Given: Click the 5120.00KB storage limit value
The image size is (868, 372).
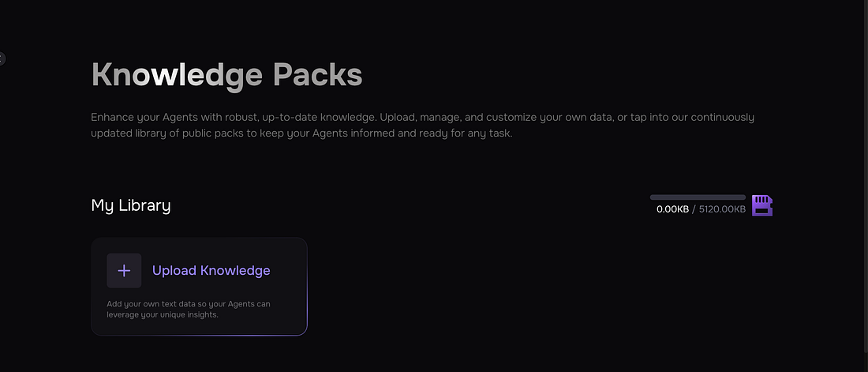Looking at the screenshot, I should 722,209.
